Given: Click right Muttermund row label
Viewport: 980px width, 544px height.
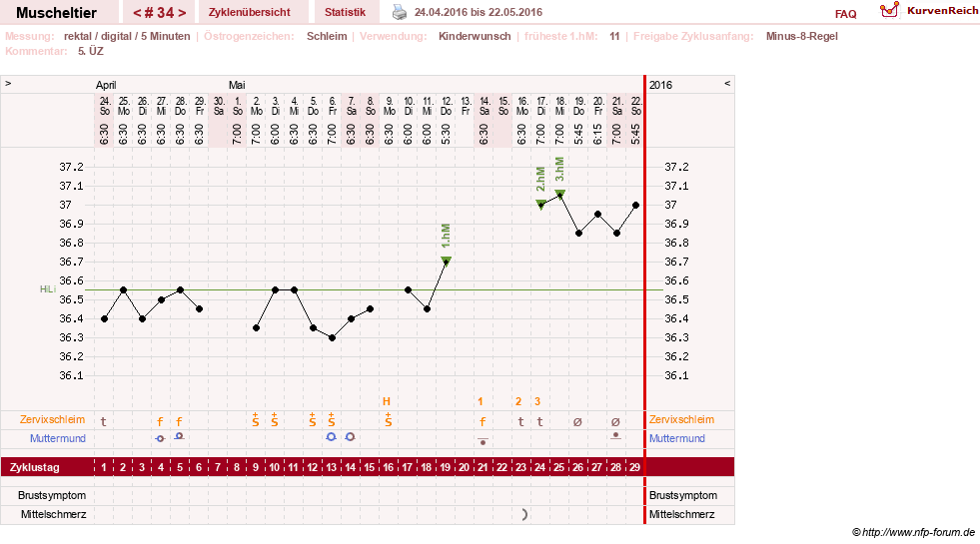Looking at the screenshot, I should (677, 438).
